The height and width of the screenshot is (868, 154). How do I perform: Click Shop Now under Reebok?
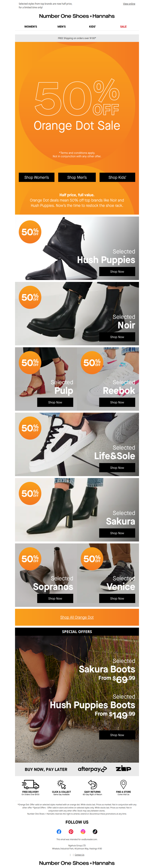[117, 402]
